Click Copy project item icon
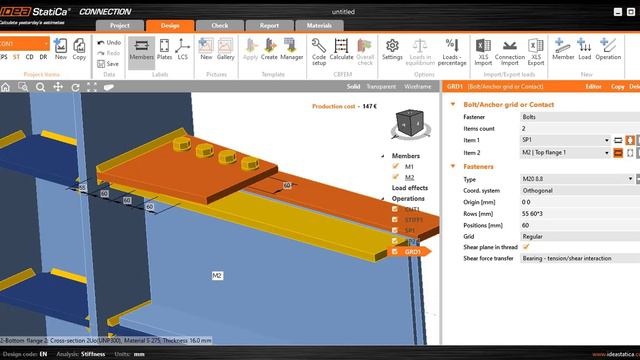Image resolution: width=640 pixels, height=360 pixels. pyautogui.click(x=79, y=49)
